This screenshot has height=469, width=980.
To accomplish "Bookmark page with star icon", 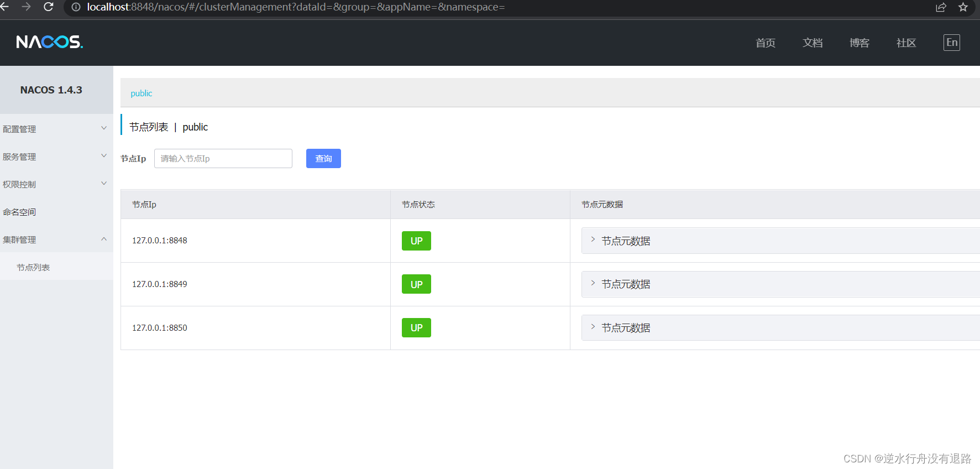I will [x=963, y=7].
